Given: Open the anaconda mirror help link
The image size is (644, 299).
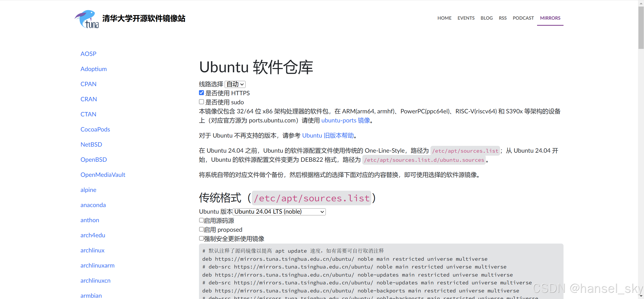Looking at the screenshot, I should click(93, 205).
